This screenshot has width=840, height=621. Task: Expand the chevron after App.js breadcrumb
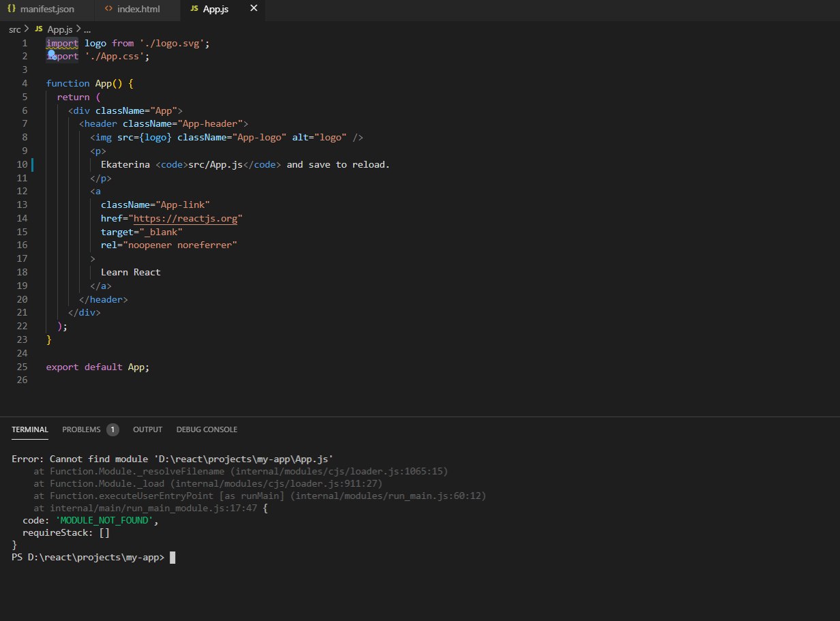78,29
